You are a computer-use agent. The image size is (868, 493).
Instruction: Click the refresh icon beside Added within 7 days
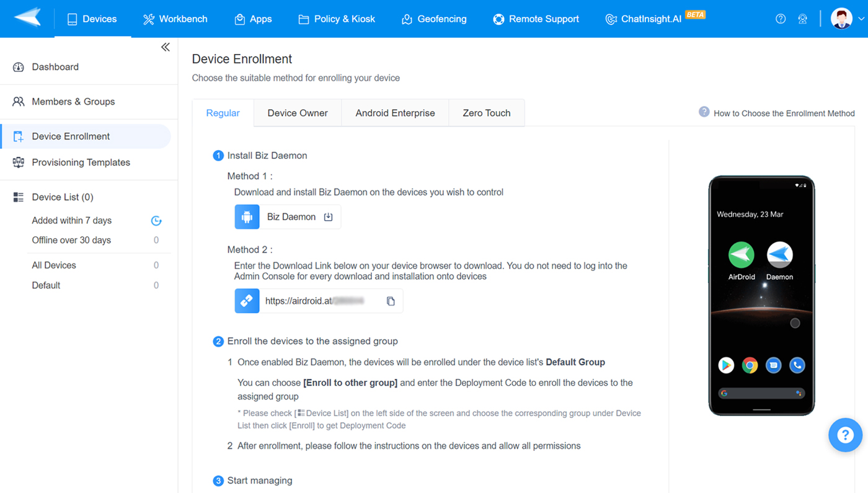tap(156, 221)
